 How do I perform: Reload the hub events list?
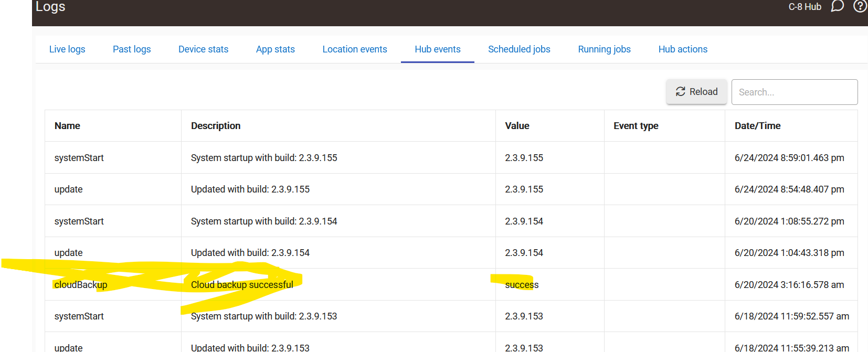tap(696, 92)
